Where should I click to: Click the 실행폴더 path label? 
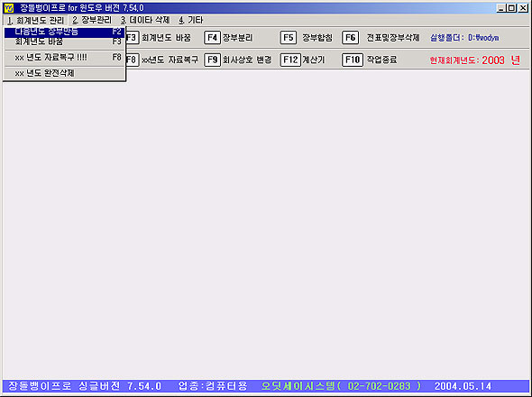[x=464, y=38]
